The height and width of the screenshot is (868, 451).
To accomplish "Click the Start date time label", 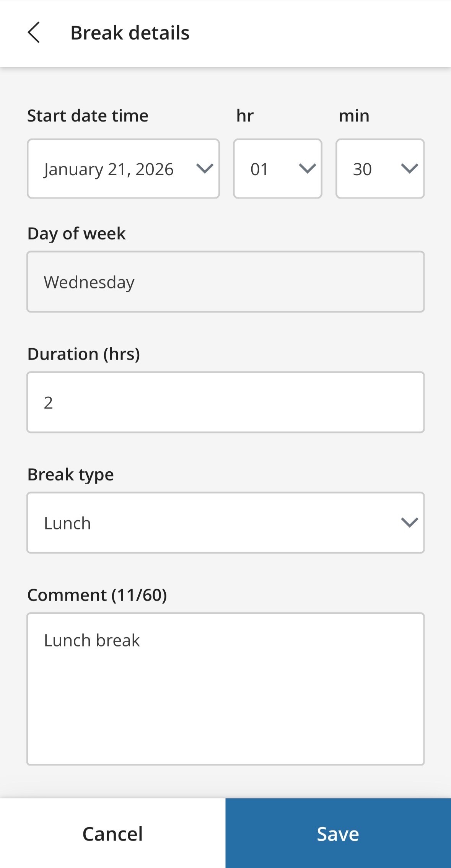I will pyautogui.click(x=88, y=116).
